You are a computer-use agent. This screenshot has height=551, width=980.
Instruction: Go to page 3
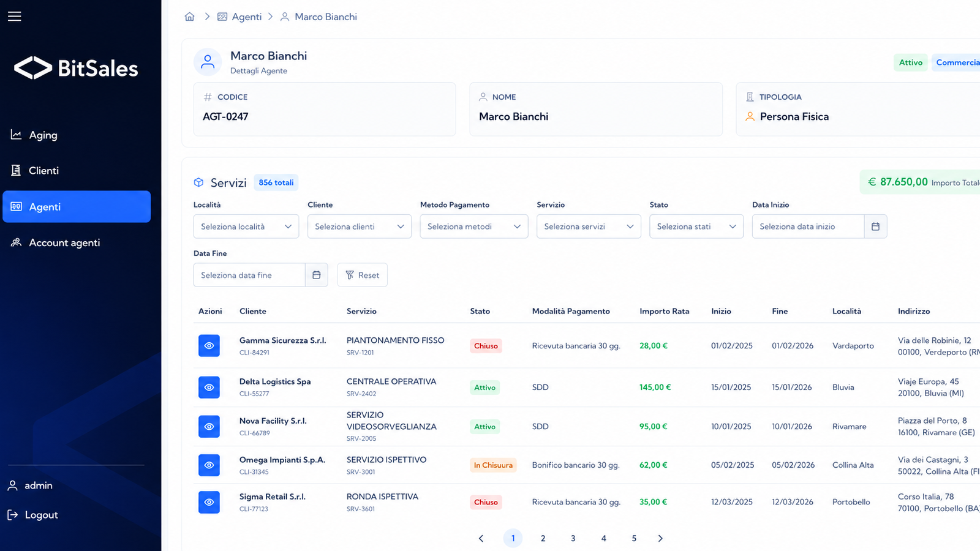coord(573,538)
